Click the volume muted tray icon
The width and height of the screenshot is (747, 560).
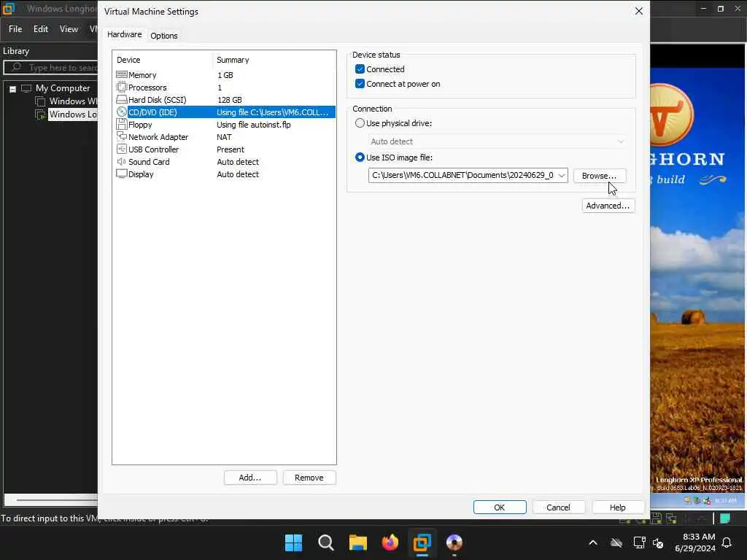click(x=658, y=542)
